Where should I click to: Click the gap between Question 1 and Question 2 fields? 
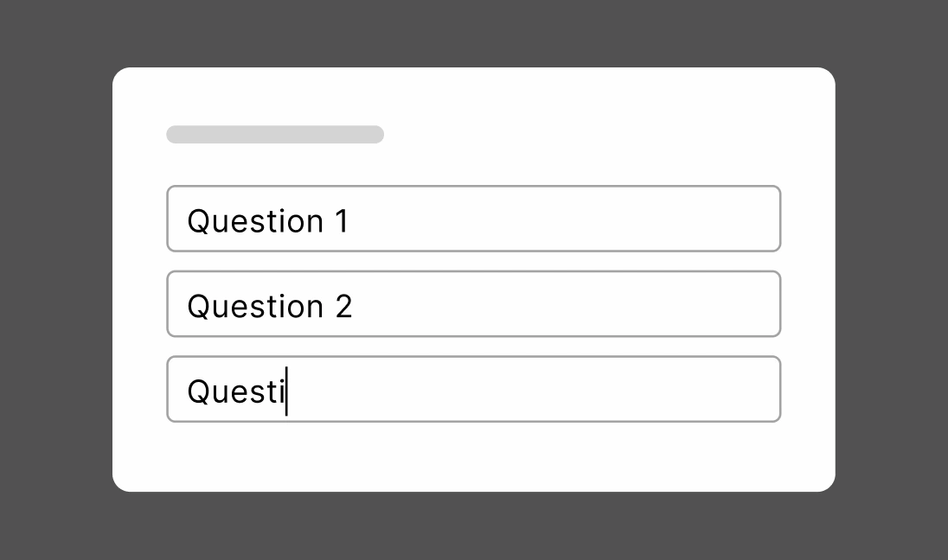pos(473,261)
